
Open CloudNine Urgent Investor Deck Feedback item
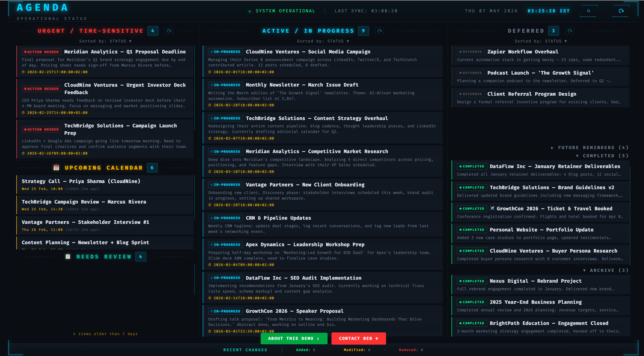point(105,98)
